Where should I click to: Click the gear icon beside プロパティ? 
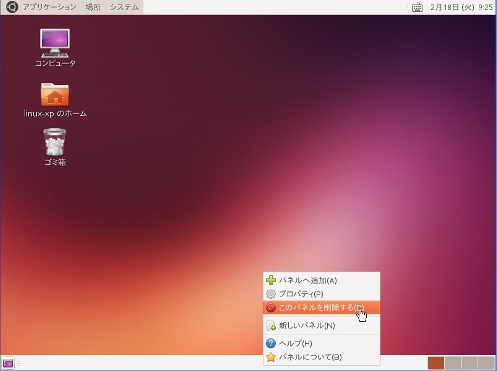[271, 294]
